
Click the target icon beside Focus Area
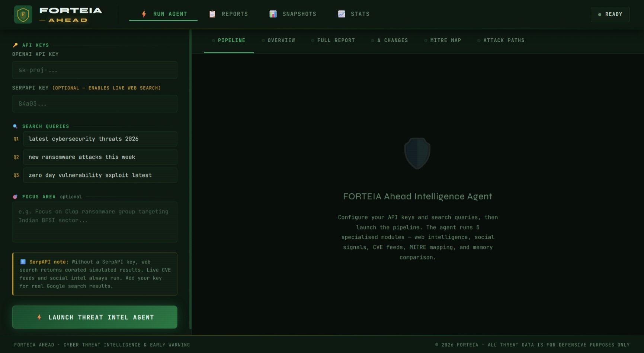[x=15, y=197]
